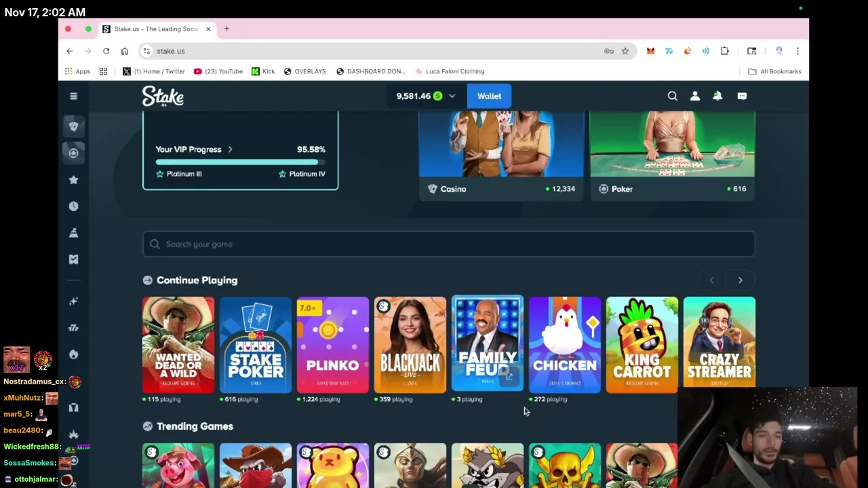Open the Home / Twitter bookmark
Viewport: 868px width, 488px height.
154,71
